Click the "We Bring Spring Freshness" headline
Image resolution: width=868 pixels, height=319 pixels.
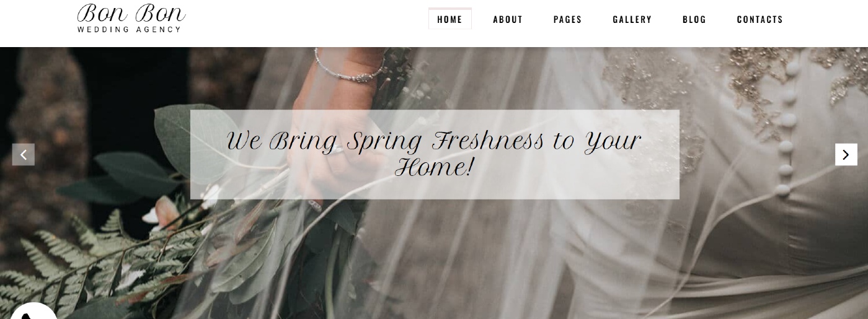(434, 154)
